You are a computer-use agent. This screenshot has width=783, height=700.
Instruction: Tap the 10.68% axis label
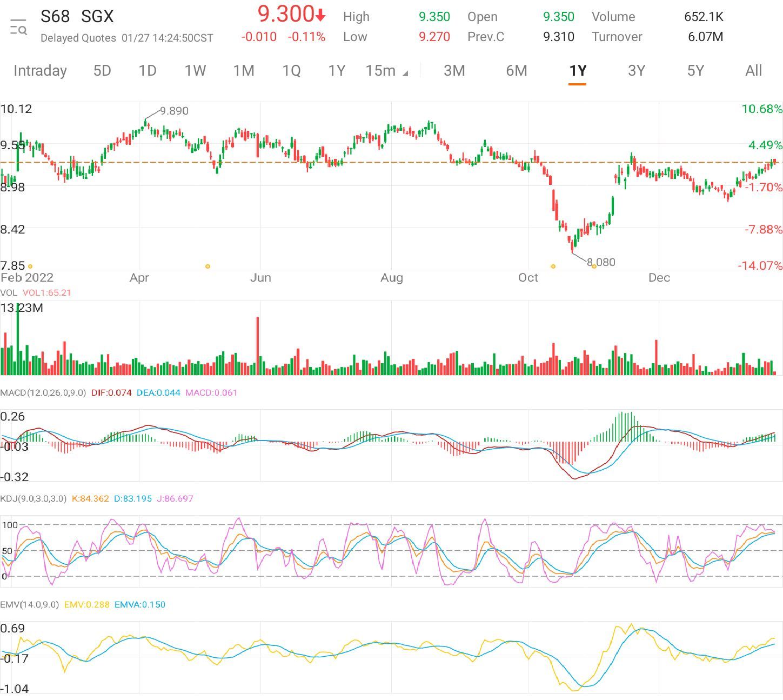762,109
